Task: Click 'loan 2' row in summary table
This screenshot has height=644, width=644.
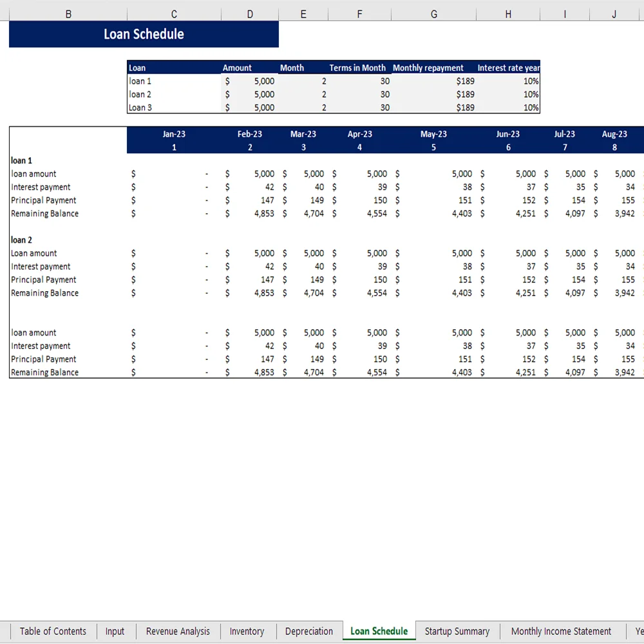Action: (174, 94)
